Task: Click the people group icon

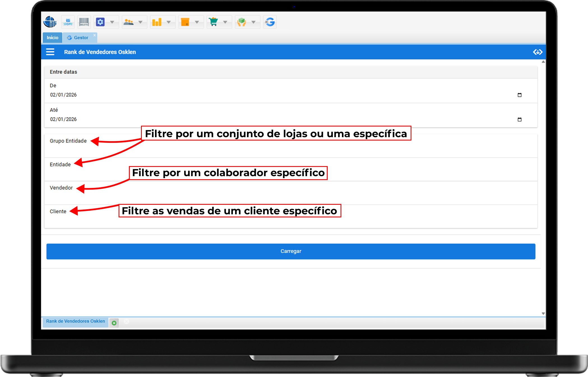Action: pos(129,22)
